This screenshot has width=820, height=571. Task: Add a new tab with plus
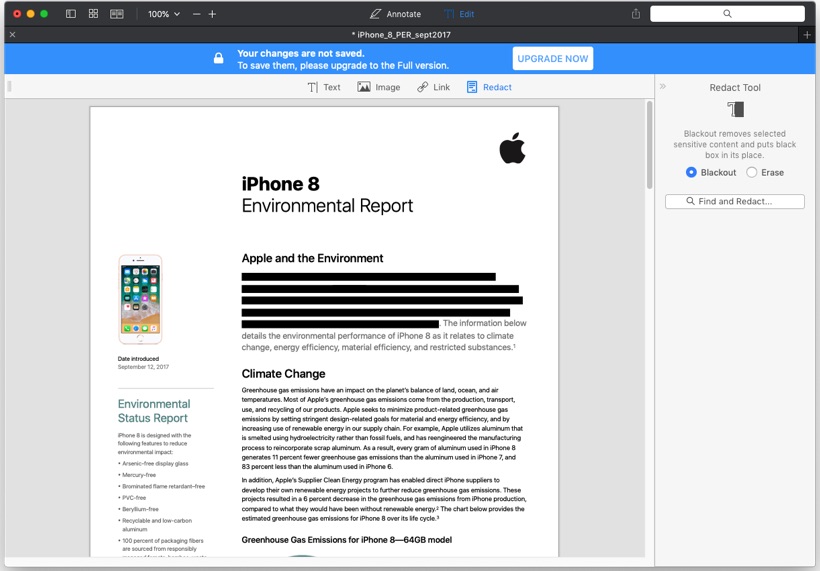point(807,35)
